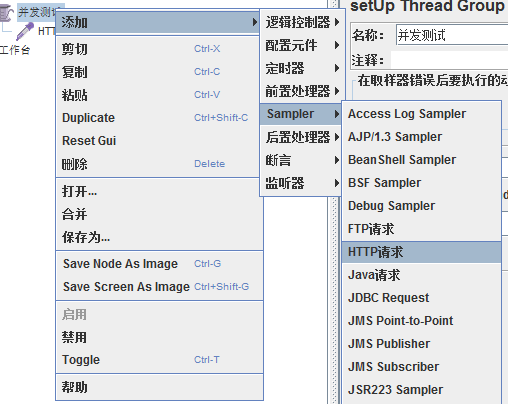Click 保存为... menu entry

coord(160,237)
